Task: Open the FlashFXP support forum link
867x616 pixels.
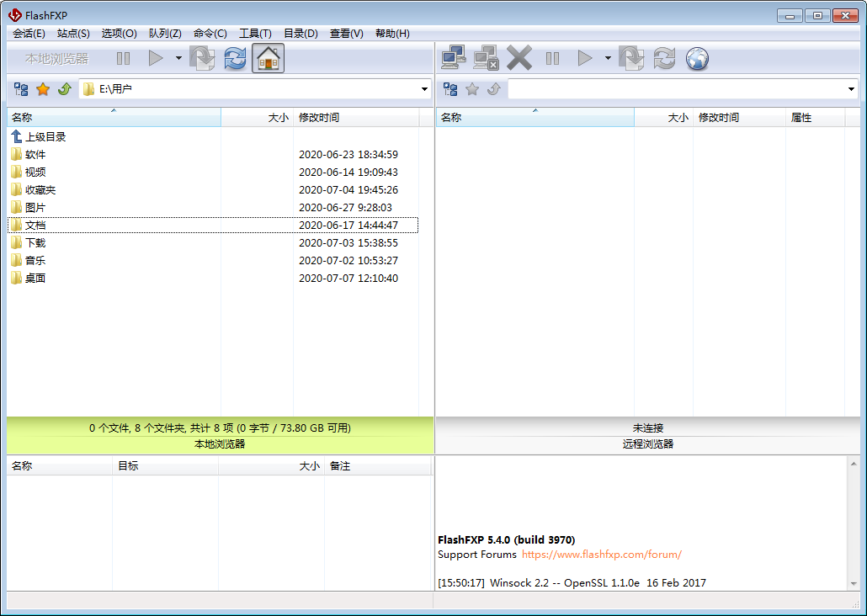Action: (601, 555)
